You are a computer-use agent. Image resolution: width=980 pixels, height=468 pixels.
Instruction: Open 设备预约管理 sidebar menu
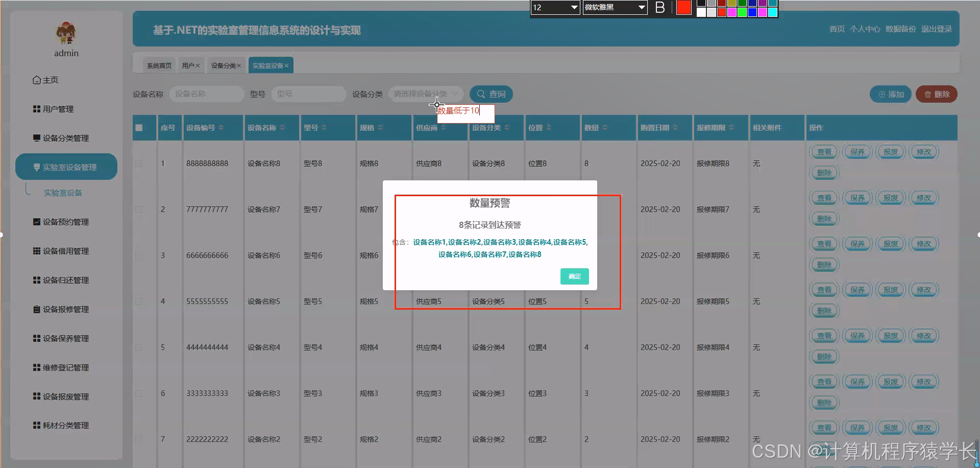pyautogui.click(x=61, y=222)
